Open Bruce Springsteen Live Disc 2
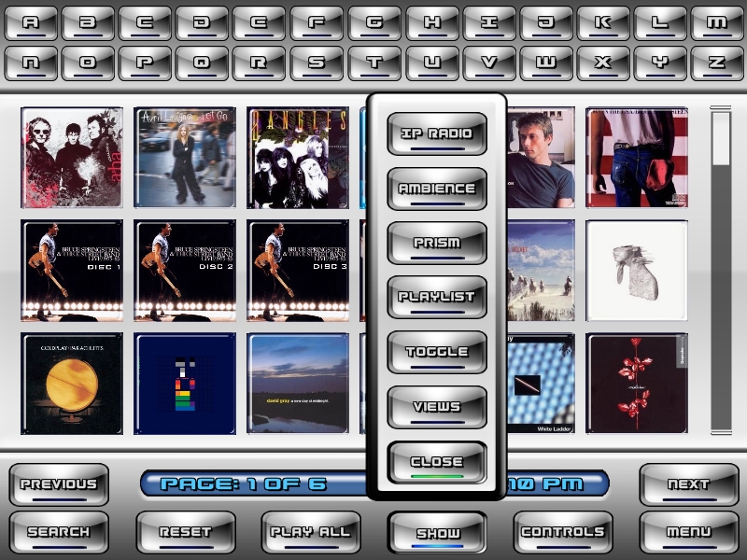The height and width of the screenshot is (560, 747). point(185,271)
